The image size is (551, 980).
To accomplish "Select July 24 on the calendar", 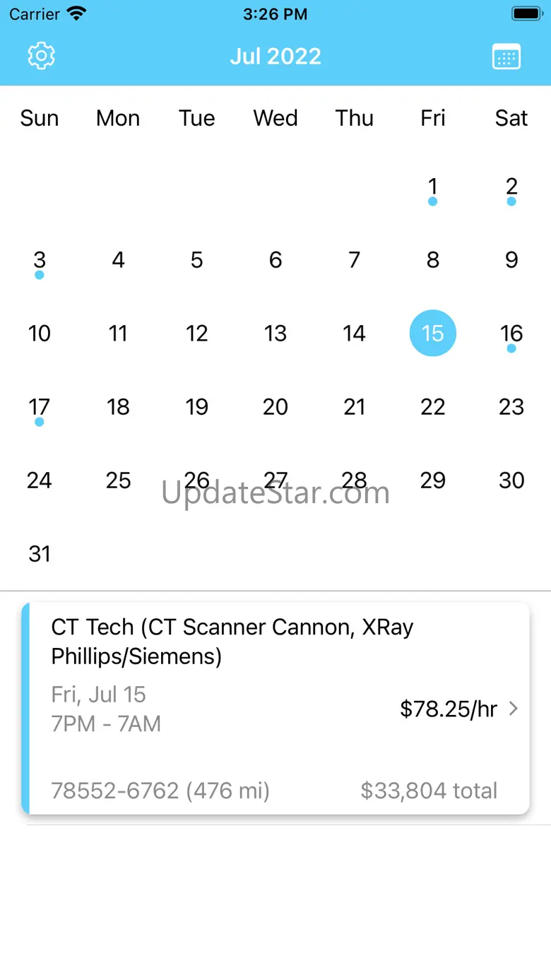I will [x=40, y=480].
